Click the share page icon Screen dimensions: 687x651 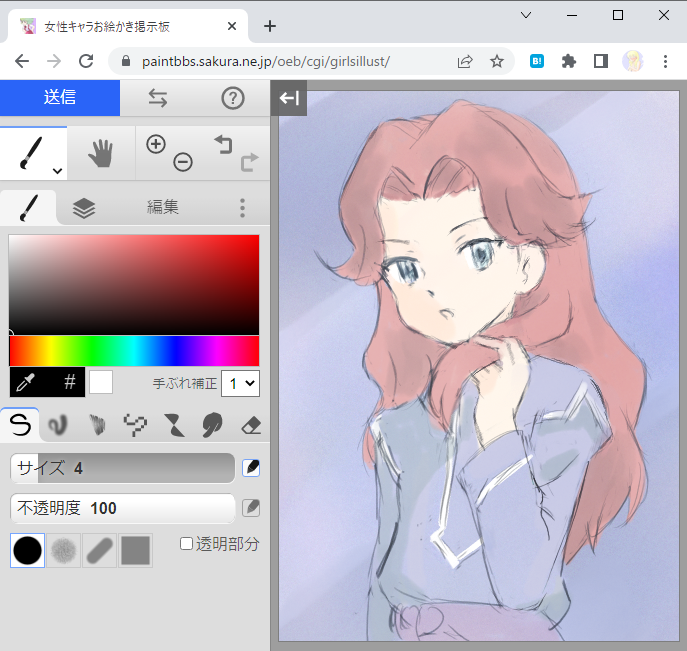(x=465, y=61)
